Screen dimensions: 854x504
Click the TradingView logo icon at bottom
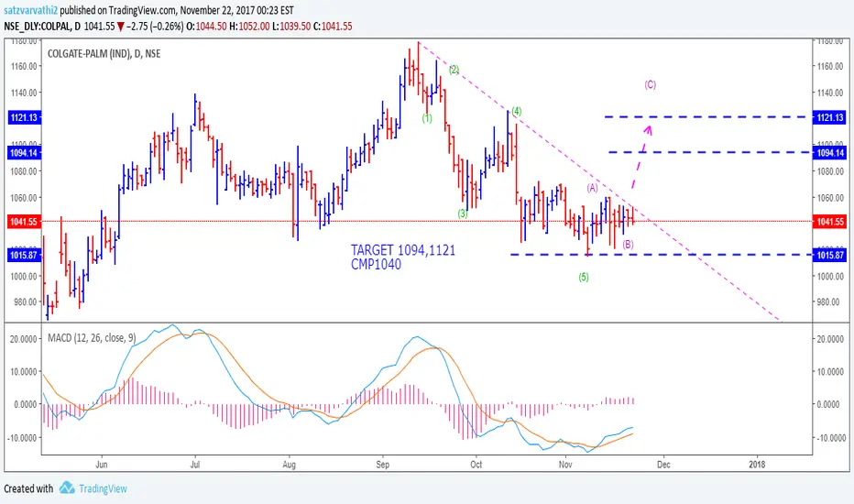(67, 488)
